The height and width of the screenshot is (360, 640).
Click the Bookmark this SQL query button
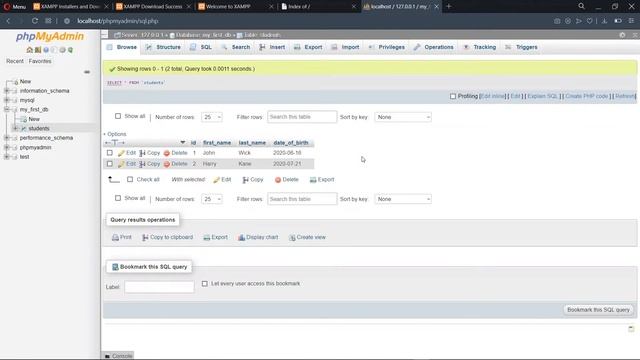point(598,310)
